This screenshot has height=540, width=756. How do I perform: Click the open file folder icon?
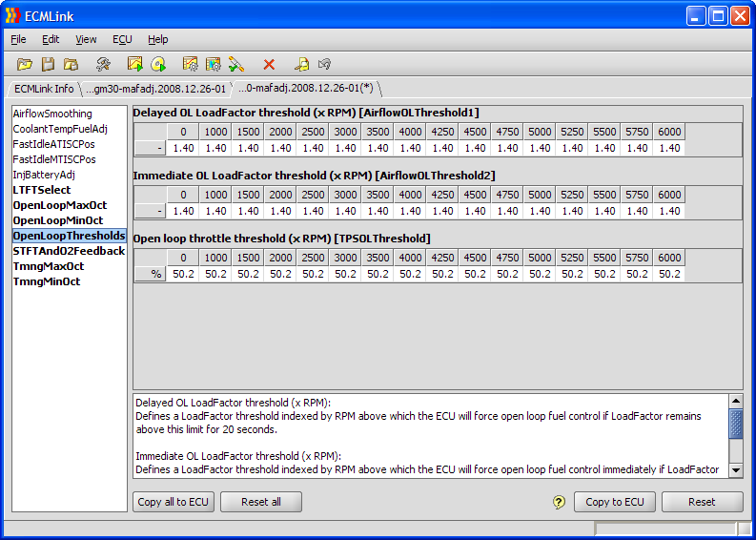[25, 64]
